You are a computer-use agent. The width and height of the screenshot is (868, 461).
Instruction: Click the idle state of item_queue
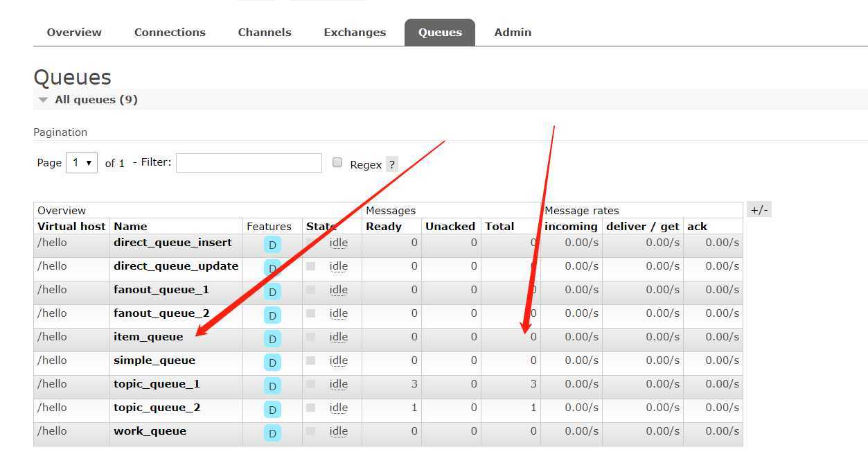pyautogui.click(x=338, y=337)
